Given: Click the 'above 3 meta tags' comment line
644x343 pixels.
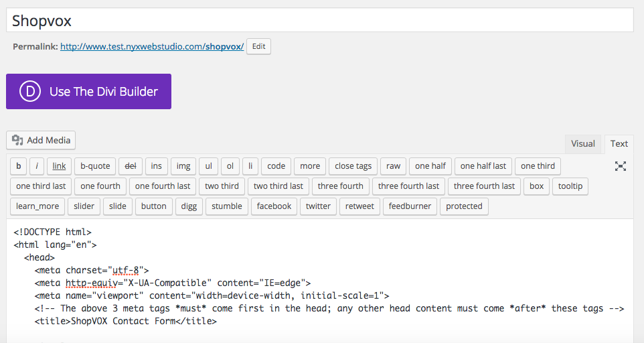Looking at the screenshot, I should click(x=329, y=308).
